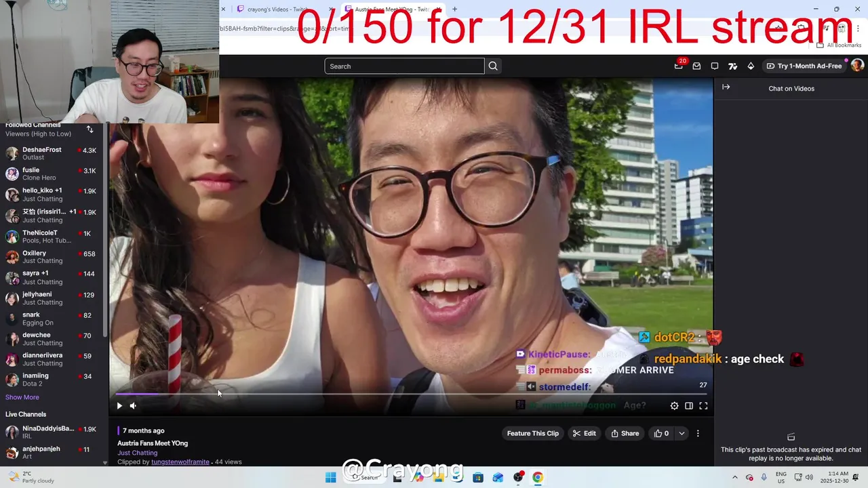868x488 pixels.
Task: Open hello_kiko +1 channel in sidebar
Action: click(x=52, y=195)
